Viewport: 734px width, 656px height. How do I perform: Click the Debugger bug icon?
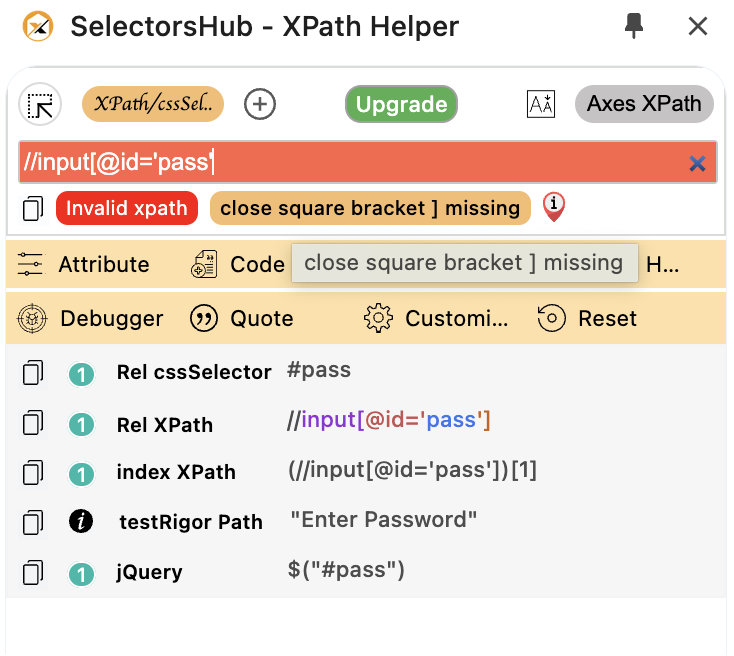[x=32, y=318]
